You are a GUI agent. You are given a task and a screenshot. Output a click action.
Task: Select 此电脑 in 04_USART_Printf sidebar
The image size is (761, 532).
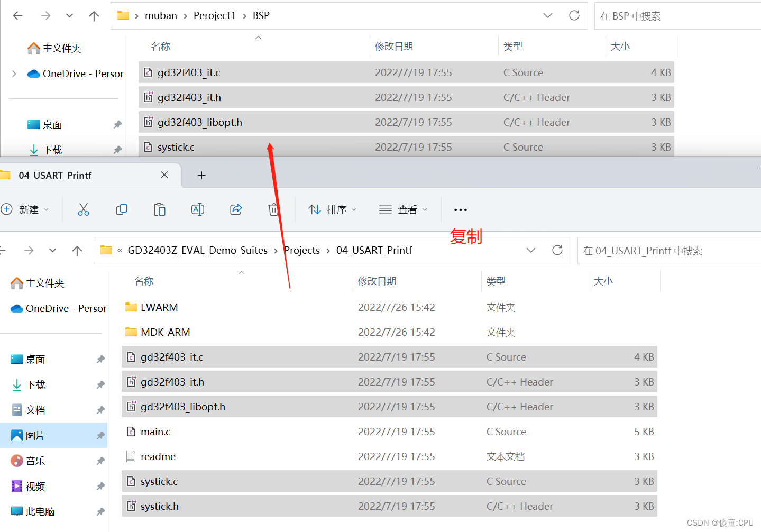pos(33,511)
